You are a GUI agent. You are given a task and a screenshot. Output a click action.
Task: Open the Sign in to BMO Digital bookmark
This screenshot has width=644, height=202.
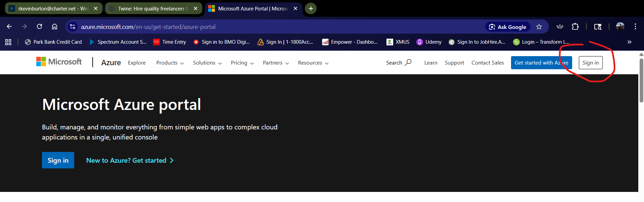[222, 42]
